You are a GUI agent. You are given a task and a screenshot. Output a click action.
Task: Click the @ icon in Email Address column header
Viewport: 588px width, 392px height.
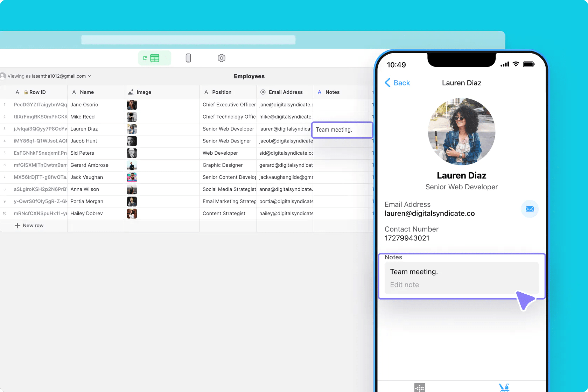coord(262,92)
